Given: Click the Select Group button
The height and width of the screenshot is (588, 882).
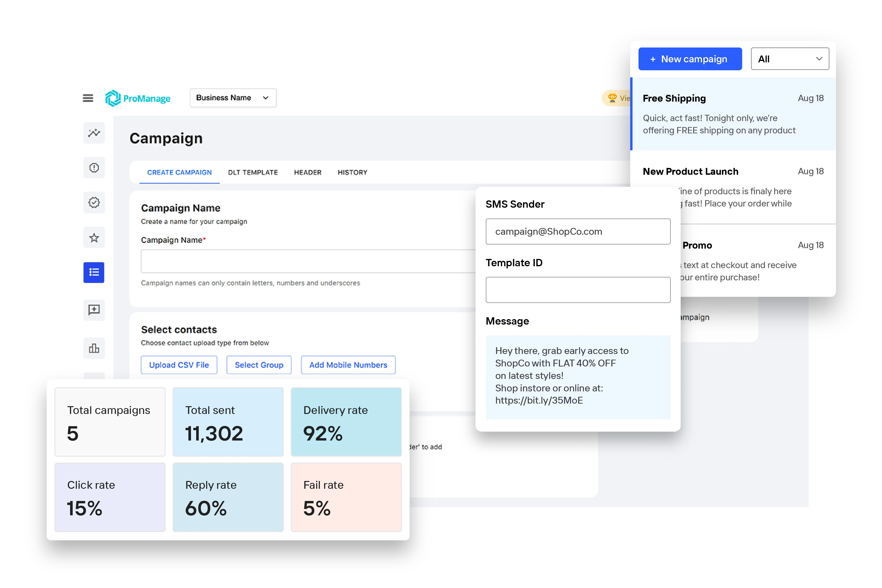Looking at the screenshot, I should pos(259,365).
